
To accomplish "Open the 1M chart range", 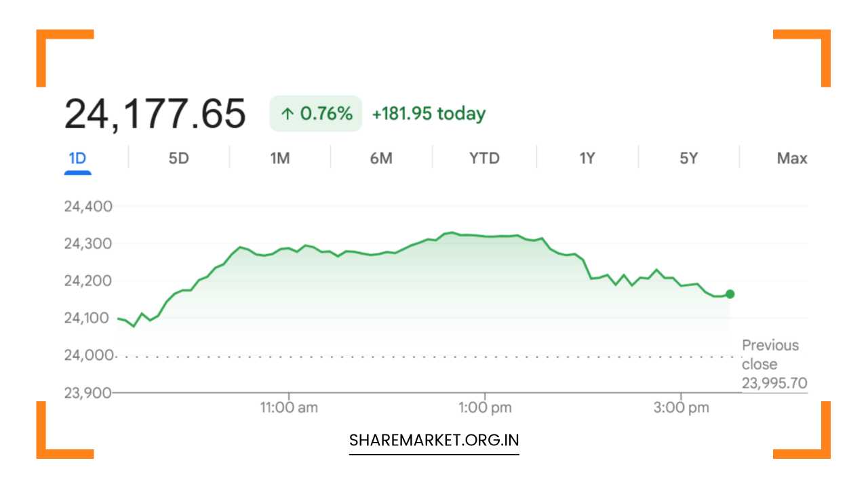I will tap(279, 159).
